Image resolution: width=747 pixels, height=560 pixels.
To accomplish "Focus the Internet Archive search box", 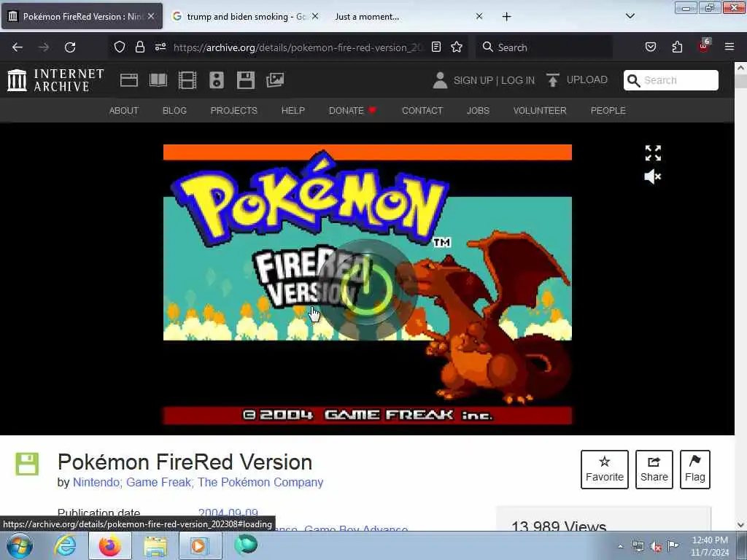I will [x=671, y=80].
